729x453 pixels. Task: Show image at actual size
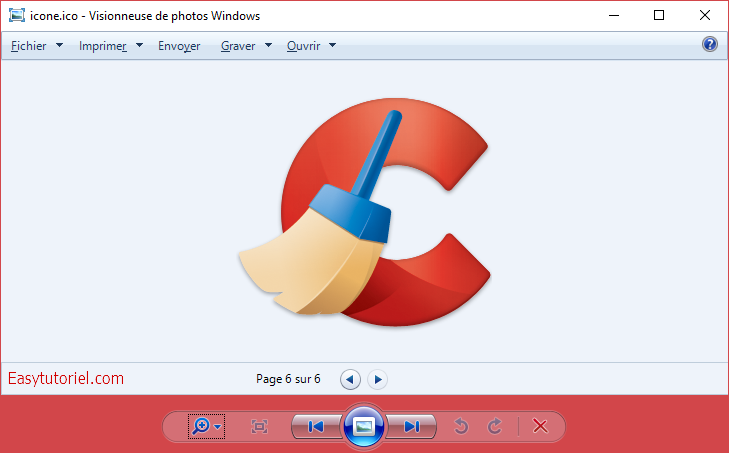pyautogui.click(x=259, y=426)
